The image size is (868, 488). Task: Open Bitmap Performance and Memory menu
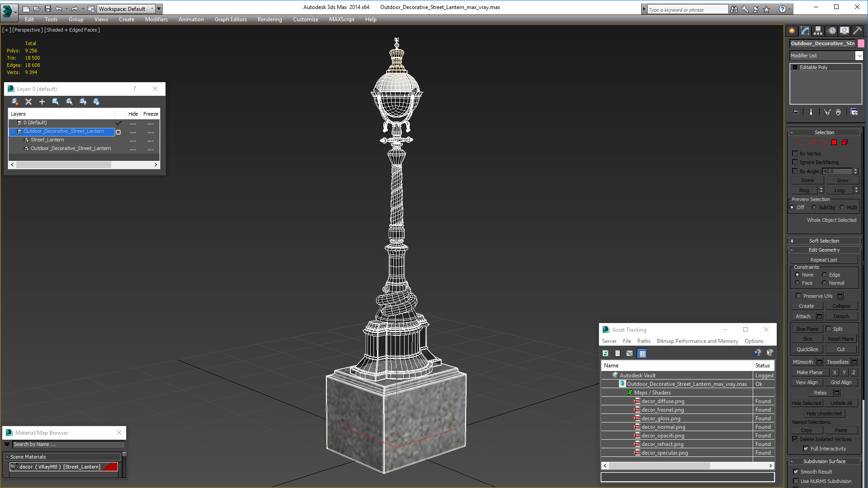[697, 341]
